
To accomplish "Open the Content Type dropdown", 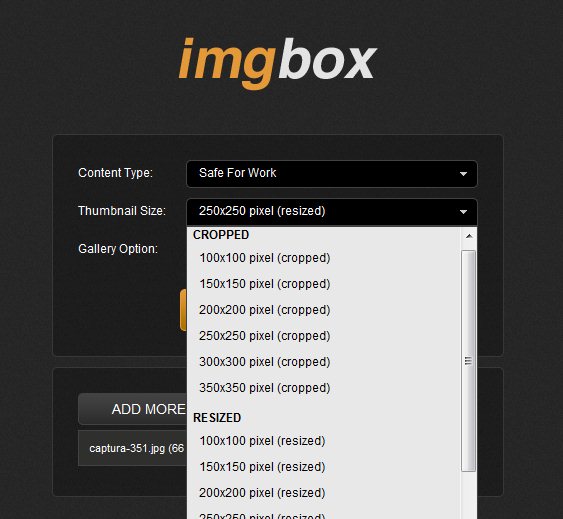I will tap(332, 174).
